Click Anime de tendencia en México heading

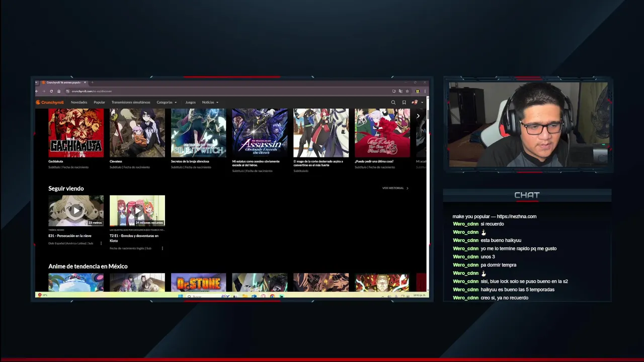pyautogui.click(x=88, y=266)
